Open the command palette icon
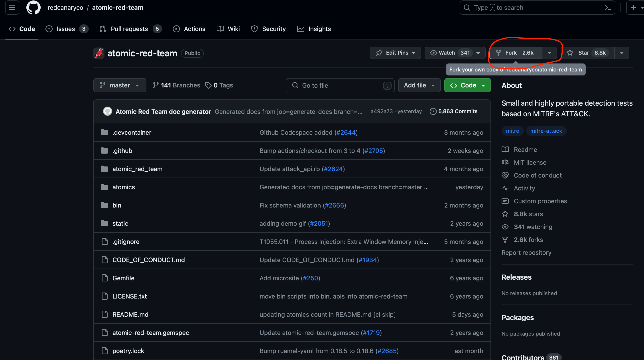Image resolution: width=644 pixels, height=360 pixels. coord(608,8)
